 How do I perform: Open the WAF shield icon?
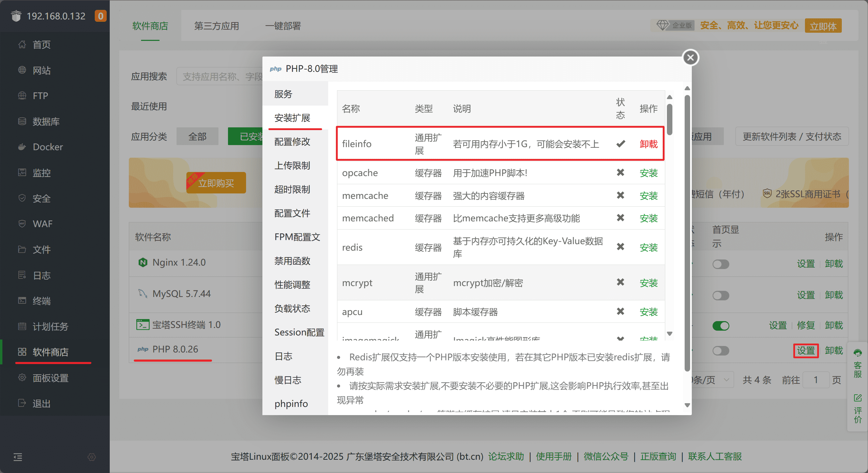point(22,224)
